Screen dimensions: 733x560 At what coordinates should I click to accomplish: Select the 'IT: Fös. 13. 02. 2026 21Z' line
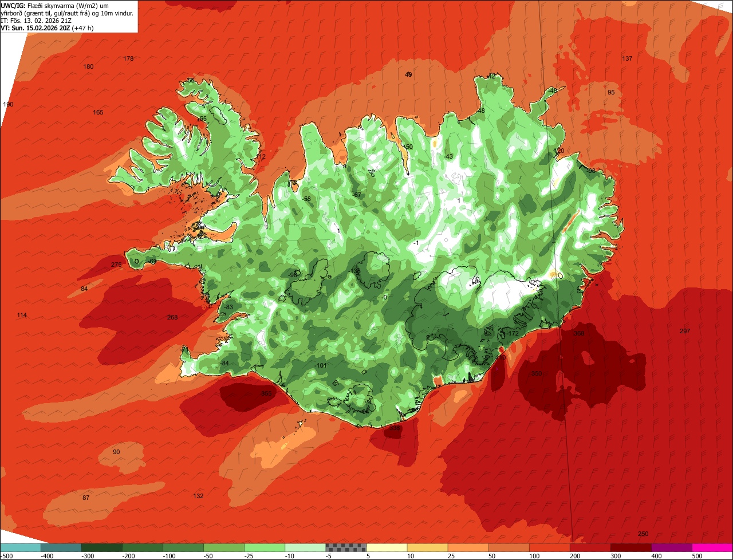(x=36, y=20)
